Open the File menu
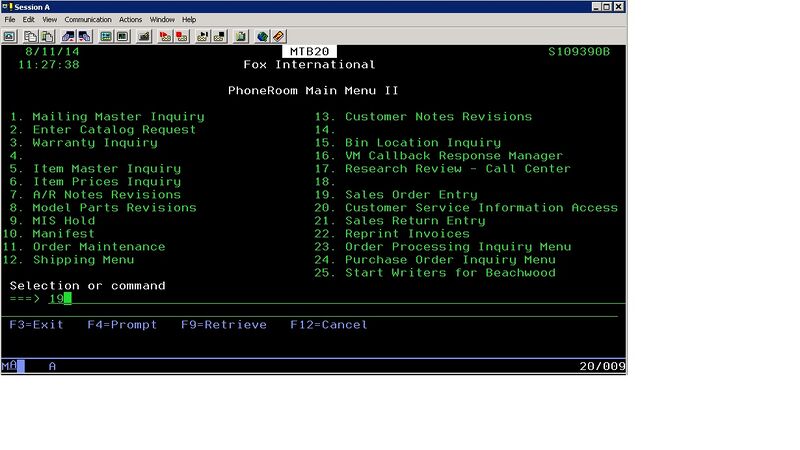This screenshot has width=800, height=450. click(9, 19)
